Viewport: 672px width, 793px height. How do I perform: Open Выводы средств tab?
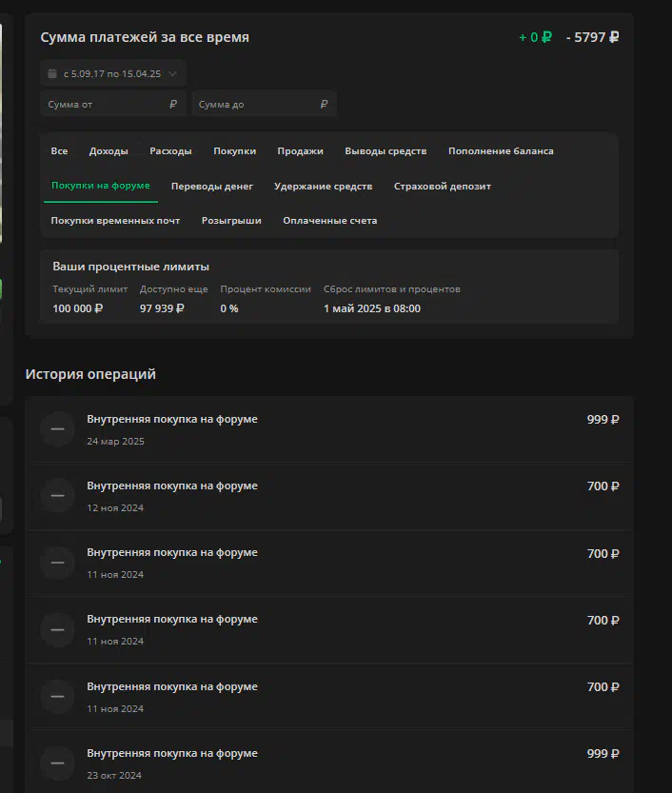385,151
